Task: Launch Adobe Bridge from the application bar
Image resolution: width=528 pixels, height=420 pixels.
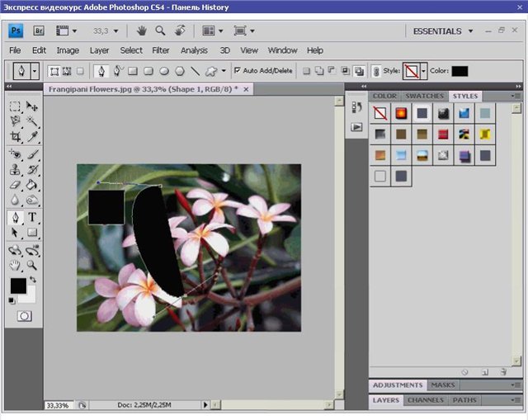Action: click(x=39, y=31)
